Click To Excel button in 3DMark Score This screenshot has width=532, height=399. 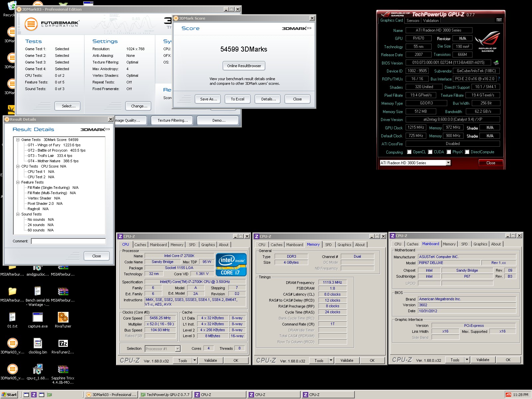pyautogui.click(x=237, y=99)
